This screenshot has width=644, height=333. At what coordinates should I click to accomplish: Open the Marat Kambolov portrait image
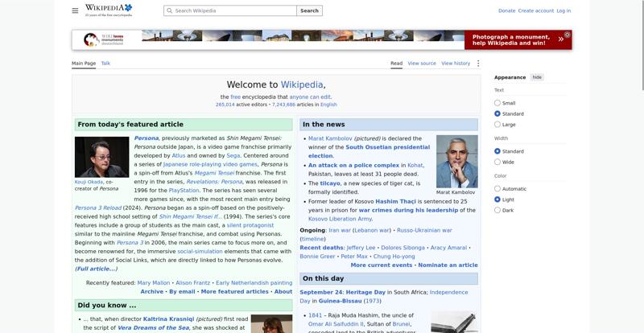(x=456, y=162)
